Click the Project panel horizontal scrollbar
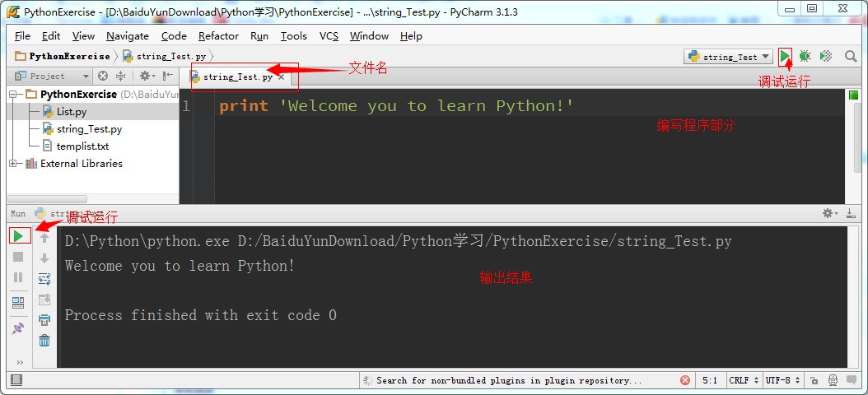The height and width of the screenshot is (395, 868). (x=47, y=198)
